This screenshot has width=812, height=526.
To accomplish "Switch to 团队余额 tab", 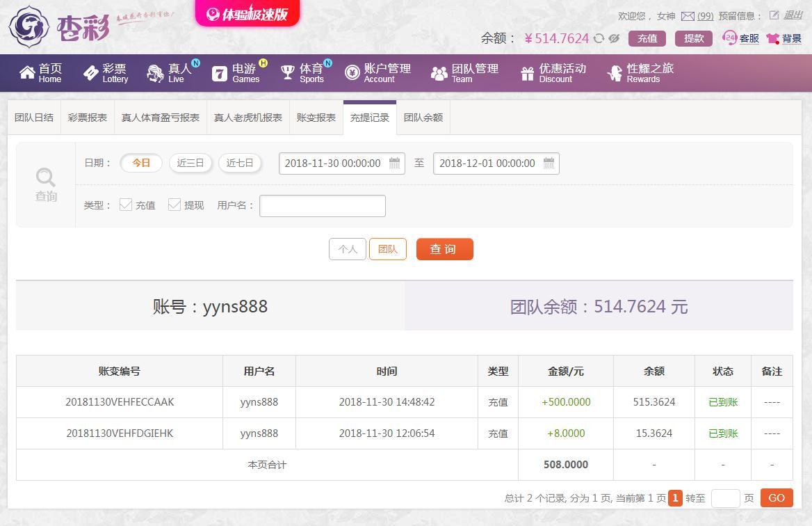I will 423,118.
